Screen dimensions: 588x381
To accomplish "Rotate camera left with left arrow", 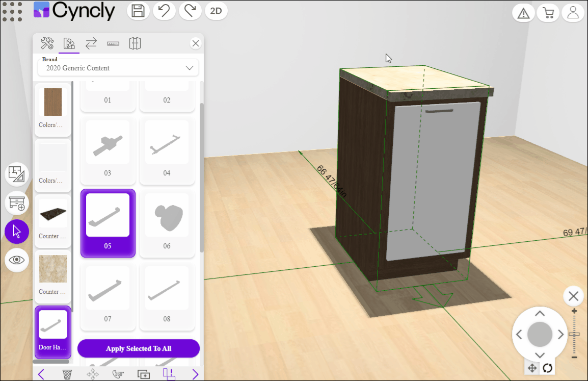I will [519, 334].
